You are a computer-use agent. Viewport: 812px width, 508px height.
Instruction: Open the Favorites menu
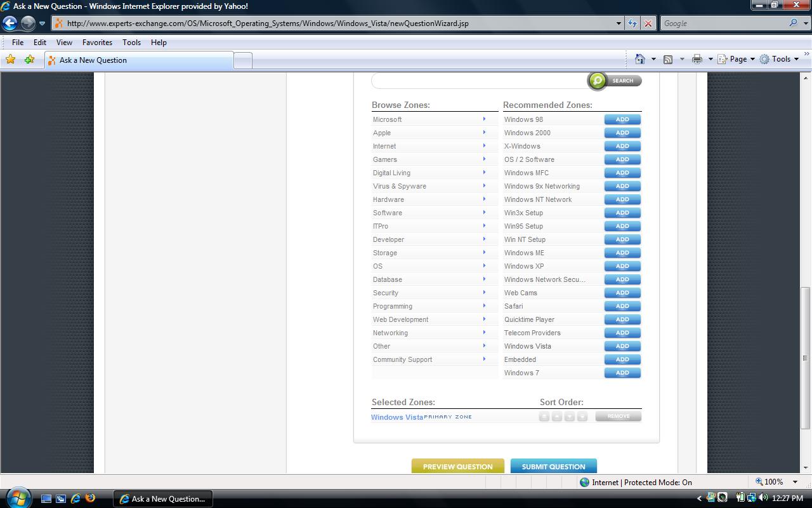tap(97, 43)
